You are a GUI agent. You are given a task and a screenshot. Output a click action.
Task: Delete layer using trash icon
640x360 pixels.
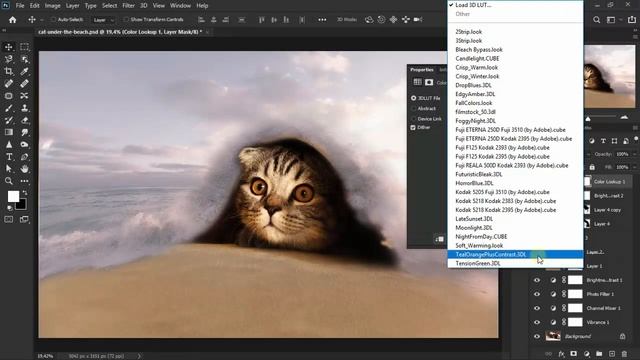coord(624,354)
